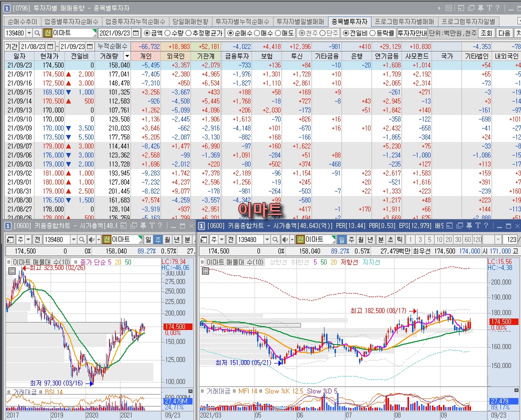521x420 pixels.
Task: Open stock search magnifier in investor window
Action: point(37,33)
